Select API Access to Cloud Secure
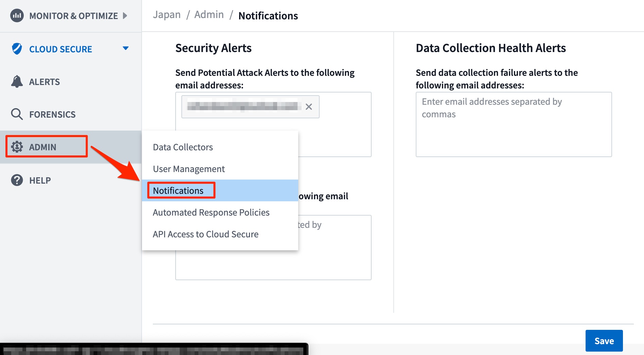 coord(205,234)
